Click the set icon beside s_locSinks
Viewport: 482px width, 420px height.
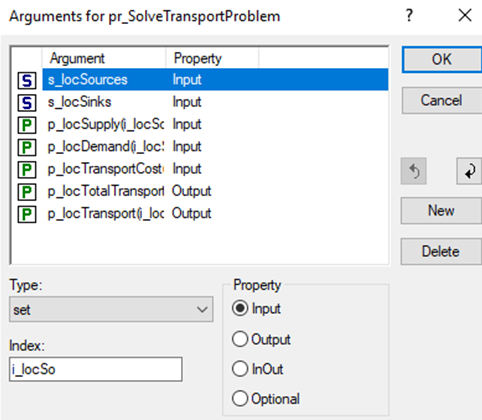click(27, 103)
